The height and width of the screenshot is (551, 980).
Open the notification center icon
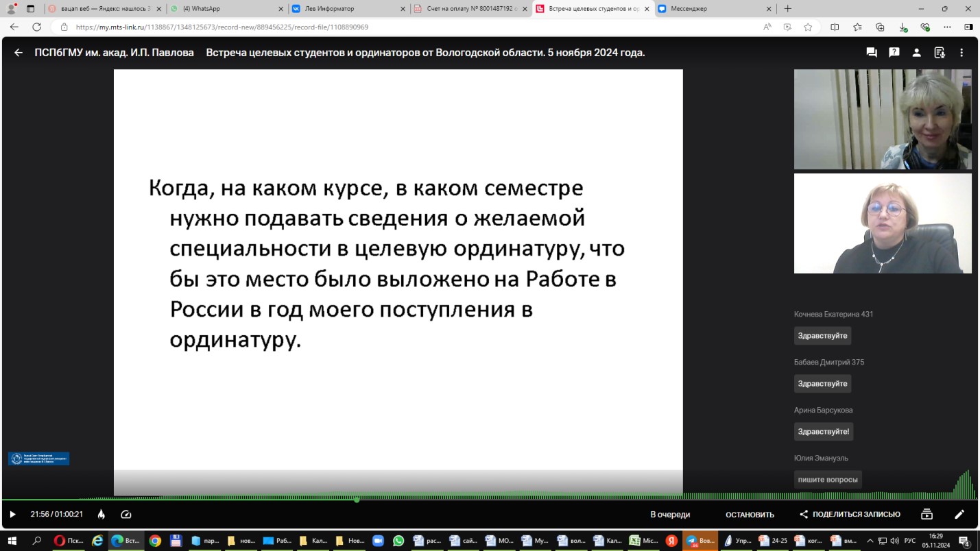click(964, 541)
